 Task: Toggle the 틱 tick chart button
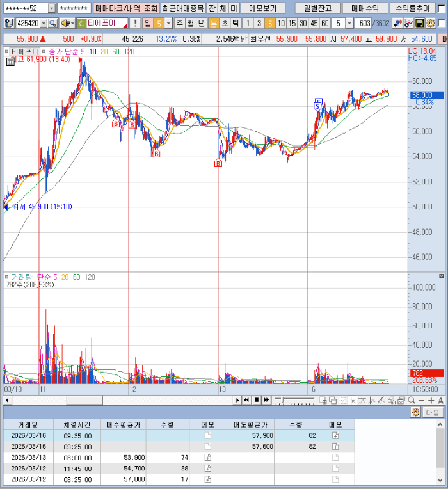point(236,23)
